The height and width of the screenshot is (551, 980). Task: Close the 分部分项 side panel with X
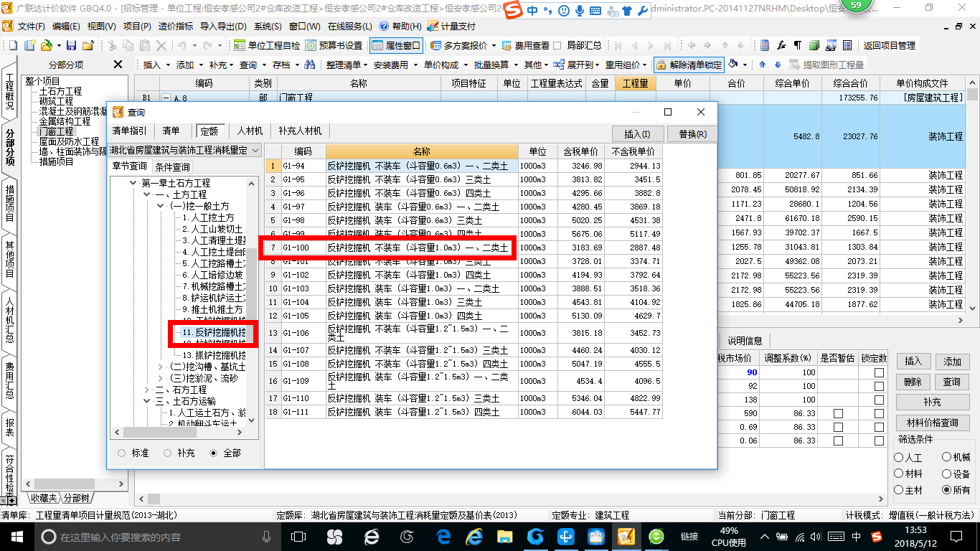point(118,65)
